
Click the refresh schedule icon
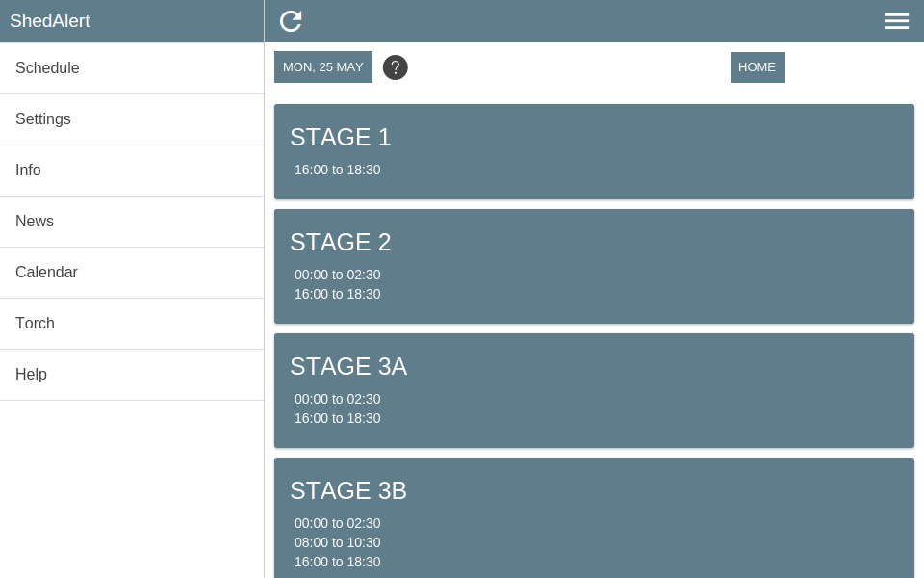pyautogui.click(x=291, y=21)
